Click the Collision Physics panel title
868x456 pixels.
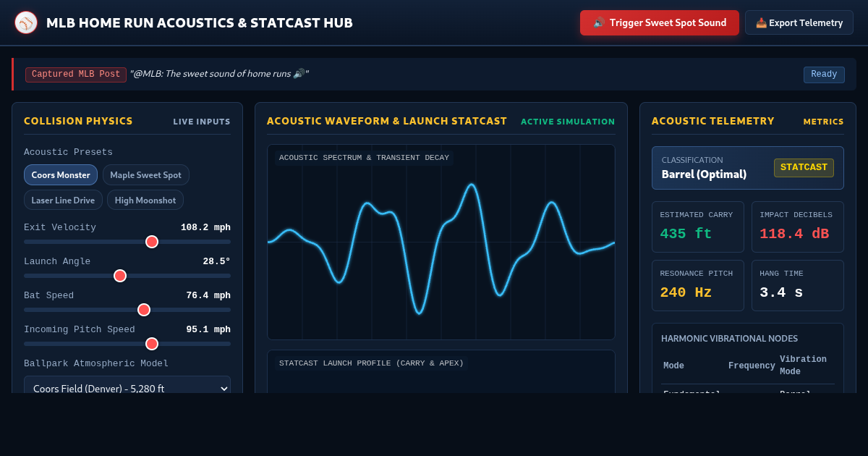[x=78, y=121]
